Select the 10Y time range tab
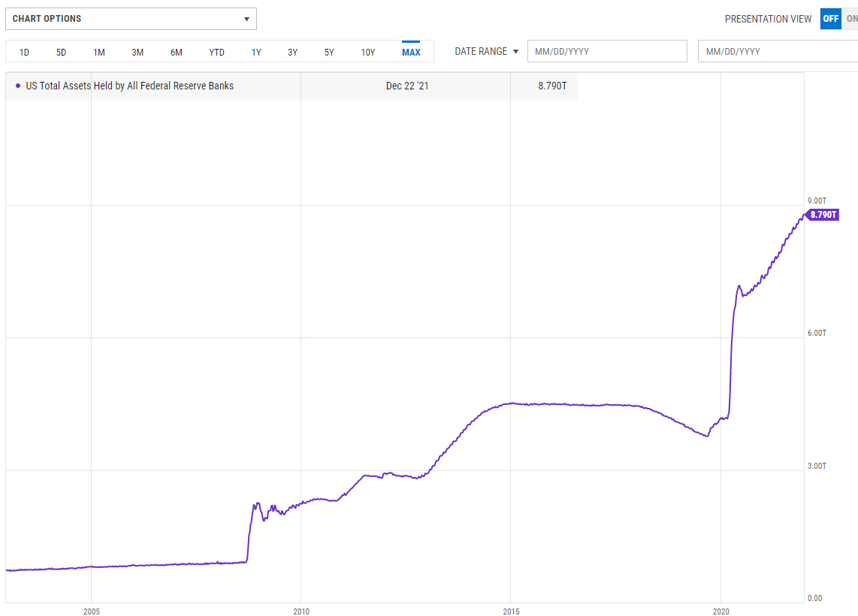 367,52
